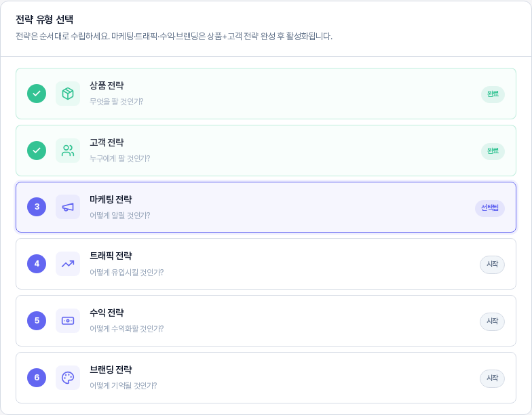532x415 pixels.
Task: Select the 수익 전략 title
Action: click(107, 313)
